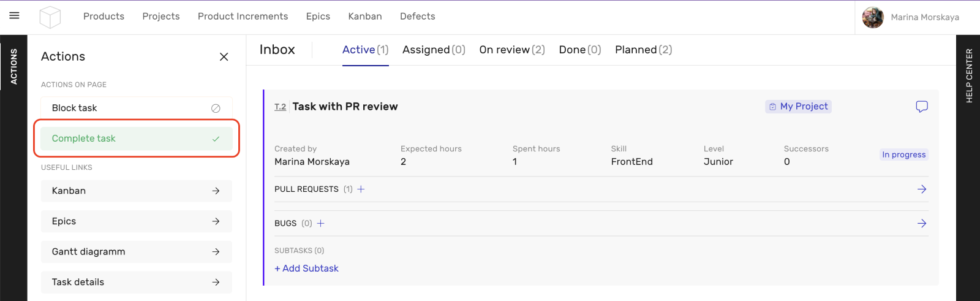Add a bug with plus icon

coord(320,224)
